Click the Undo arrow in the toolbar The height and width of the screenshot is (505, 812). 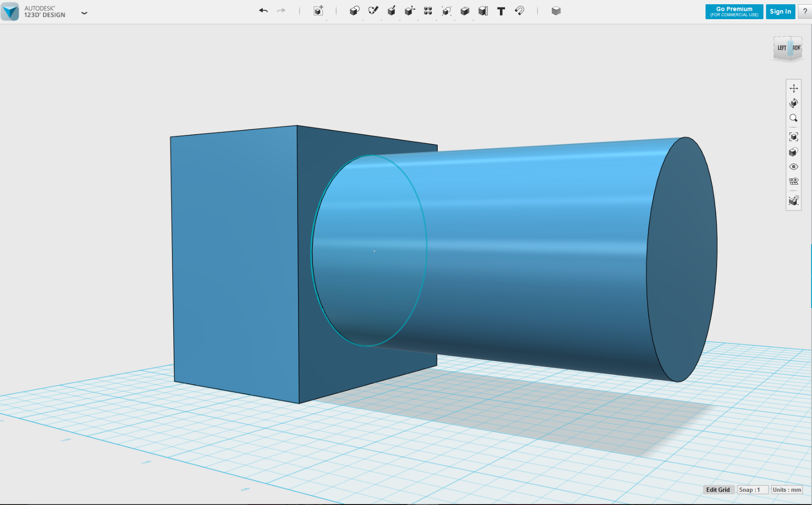(264, 11)
